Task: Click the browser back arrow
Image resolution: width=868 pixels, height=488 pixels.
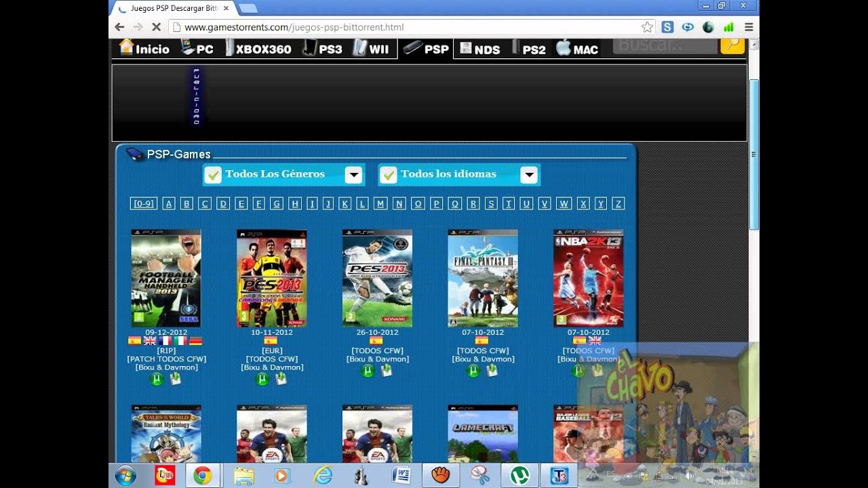Action: coord(120,27)
